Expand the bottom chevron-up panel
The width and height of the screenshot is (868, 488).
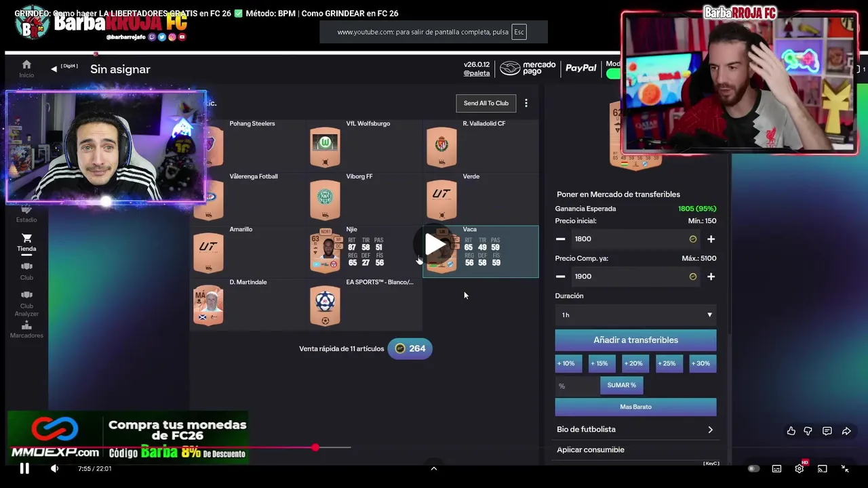coord(434,468)
